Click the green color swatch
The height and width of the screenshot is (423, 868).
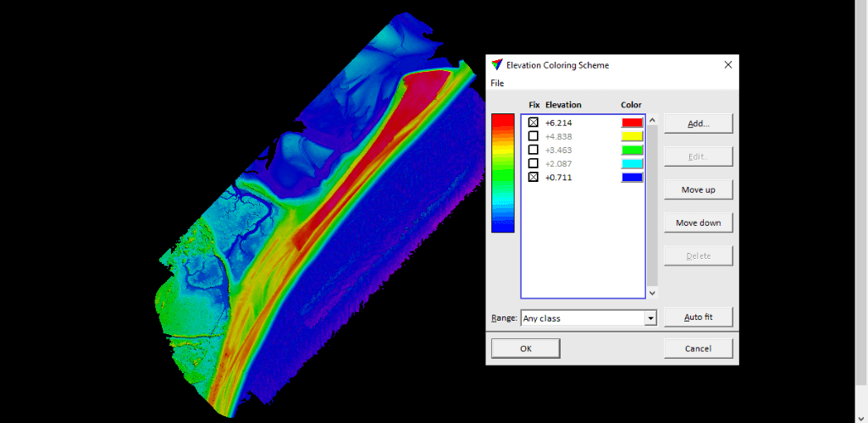[x=633, y=150]
